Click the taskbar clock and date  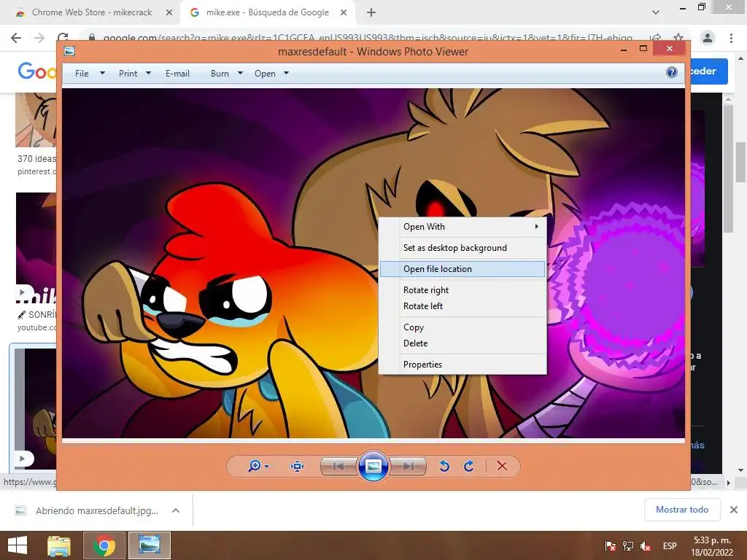point(712,546)
